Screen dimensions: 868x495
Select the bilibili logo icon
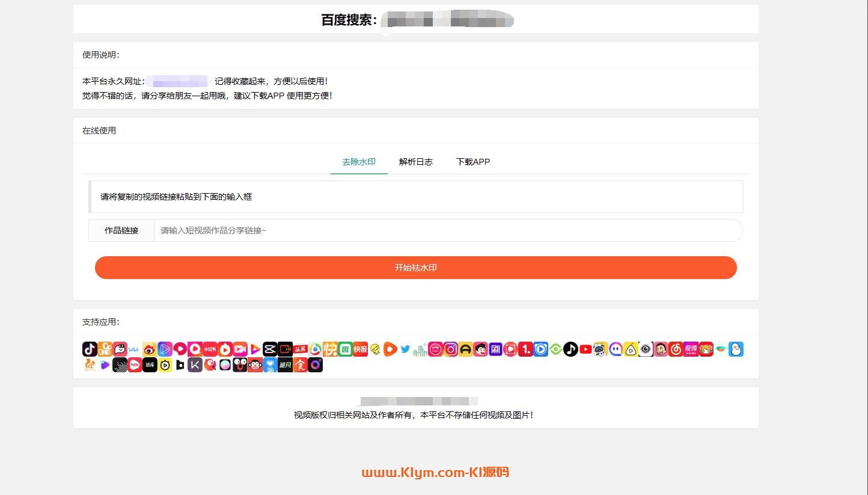coord(135,349)
